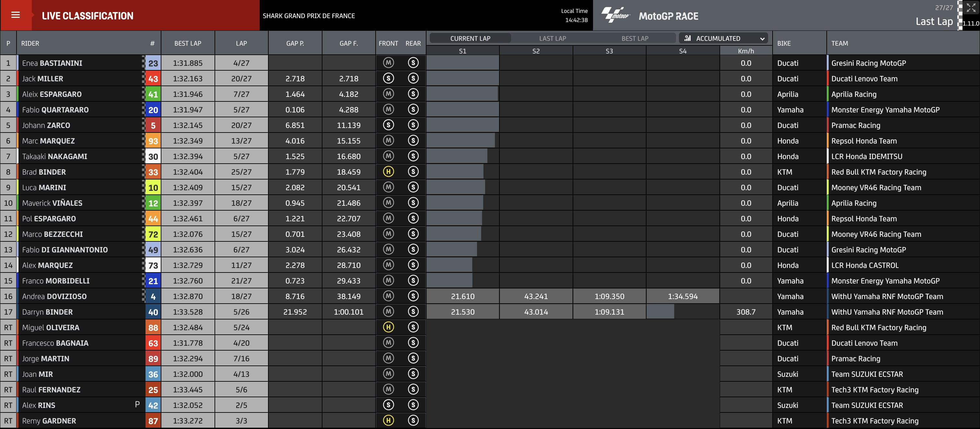The width and height of the screenshot is (980, 429).
Task: Click Brad Binder's hard front tyre icon
Action: coord(388,171)
